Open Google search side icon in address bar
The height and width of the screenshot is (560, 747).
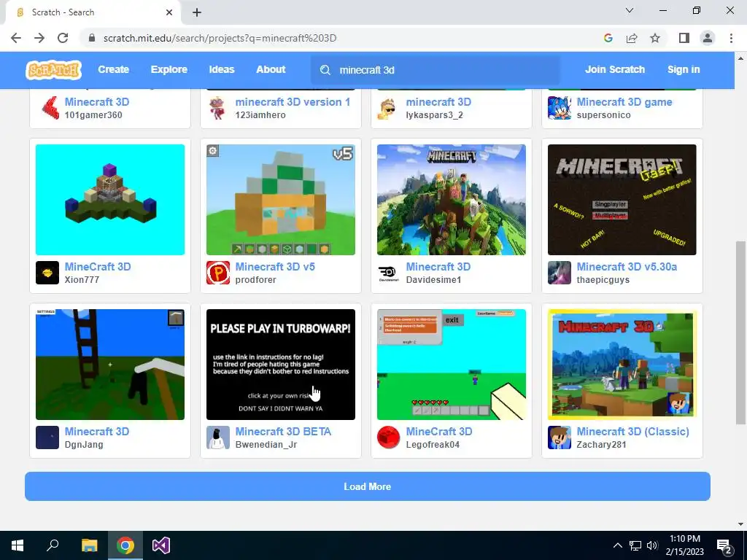point(608,38)
